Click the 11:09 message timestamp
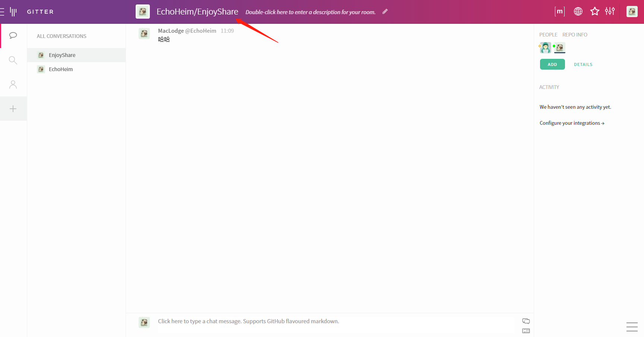 coord(227,31)
